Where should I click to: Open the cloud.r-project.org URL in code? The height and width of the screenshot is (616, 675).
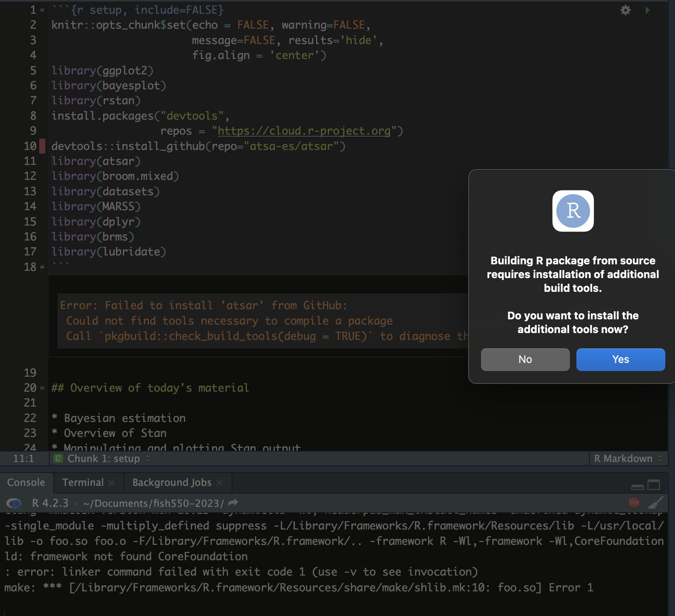tap(304, 131)
